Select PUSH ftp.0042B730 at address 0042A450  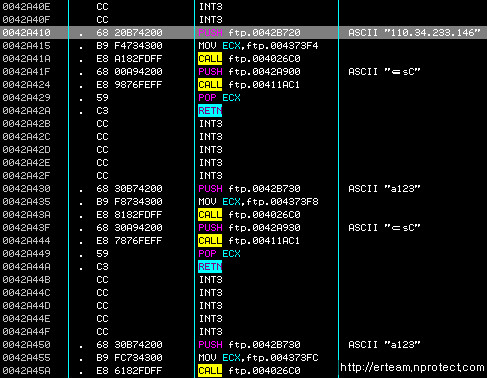(249, 345)
